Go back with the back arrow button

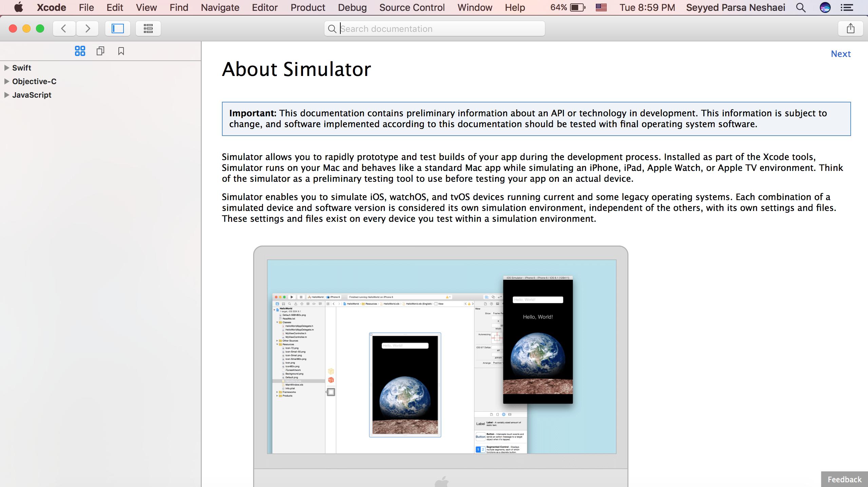(64, 28)
